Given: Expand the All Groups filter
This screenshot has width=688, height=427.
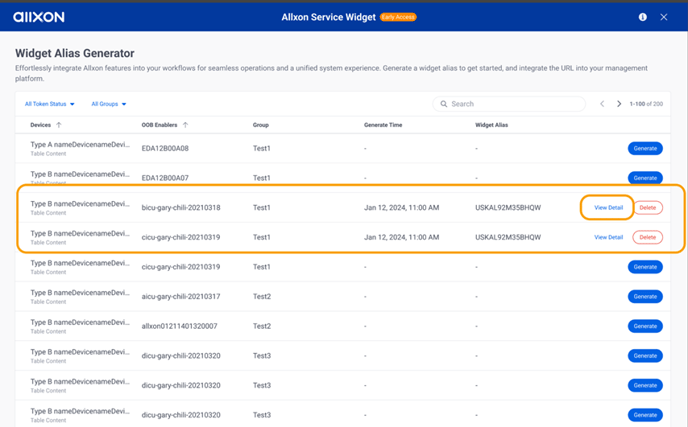Looking at the screenshot, I should [109, 104].
